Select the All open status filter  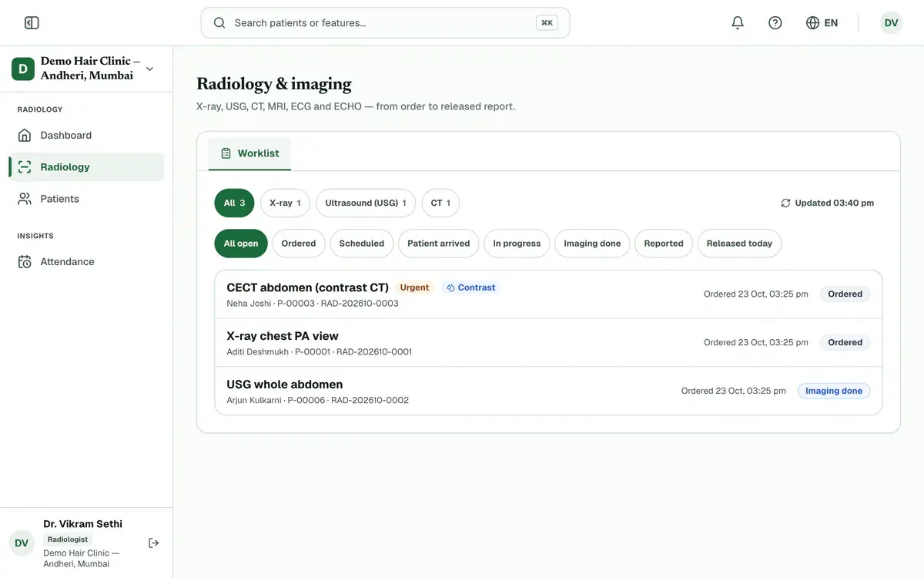(241, 244)
